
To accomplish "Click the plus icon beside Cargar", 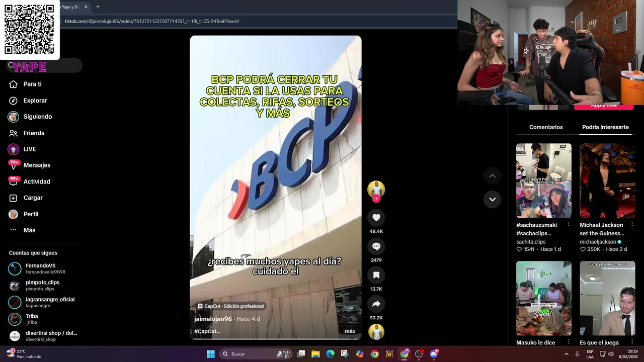I will pos(14,198).
